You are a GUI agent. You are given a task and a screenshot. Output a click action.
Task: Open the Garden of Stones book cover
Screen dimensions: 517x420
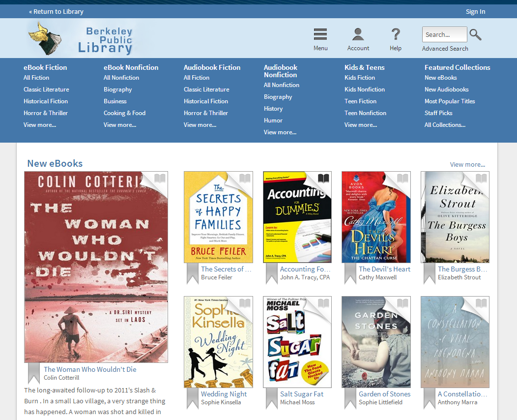point(376,342)
